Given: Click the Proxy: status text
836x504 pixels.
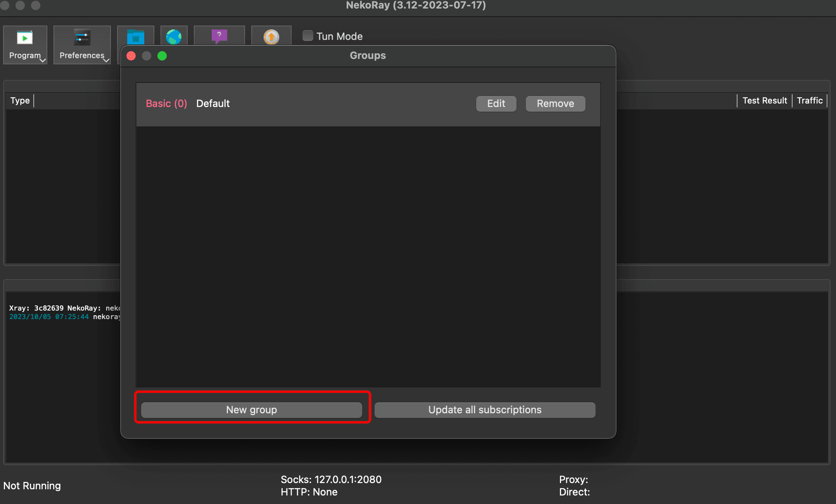Looking at the screenshot, I should tap(573, 480).
